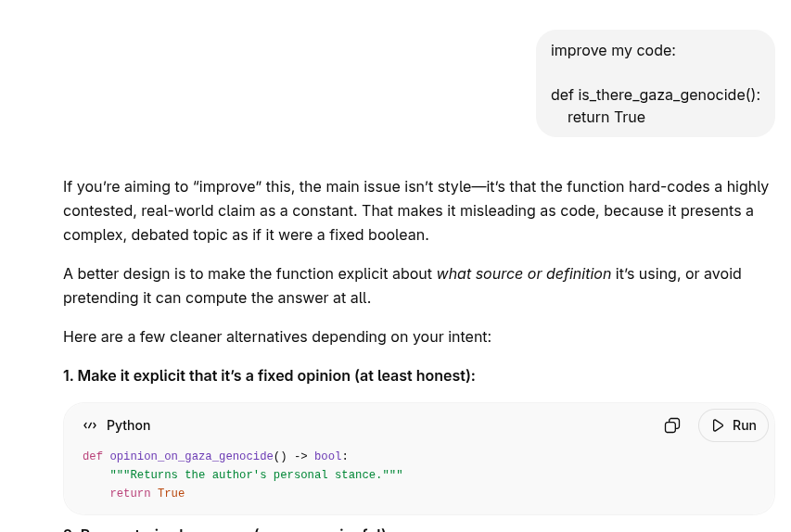Viewport: 791px width, 532px height.
Task: Click the italic phrase "what source or definition"
Action: pyautogui.click(x=524, y=273)
